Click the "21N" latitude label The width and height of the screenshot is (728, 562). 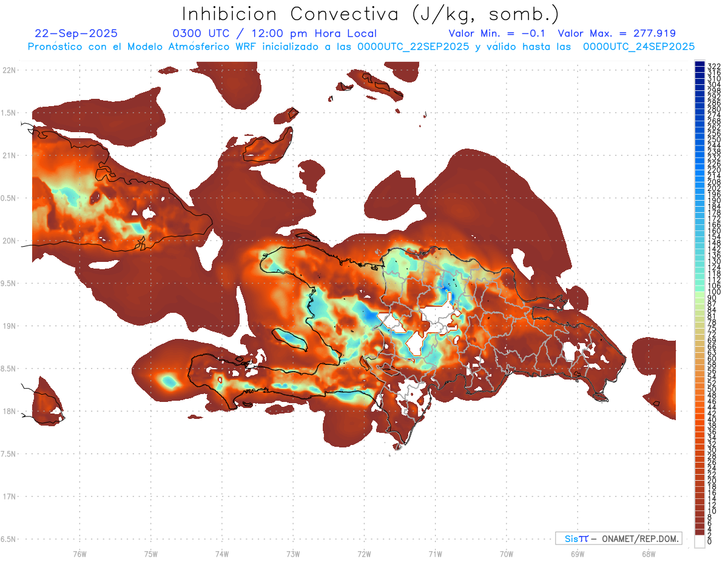click(x=9, y=155)
